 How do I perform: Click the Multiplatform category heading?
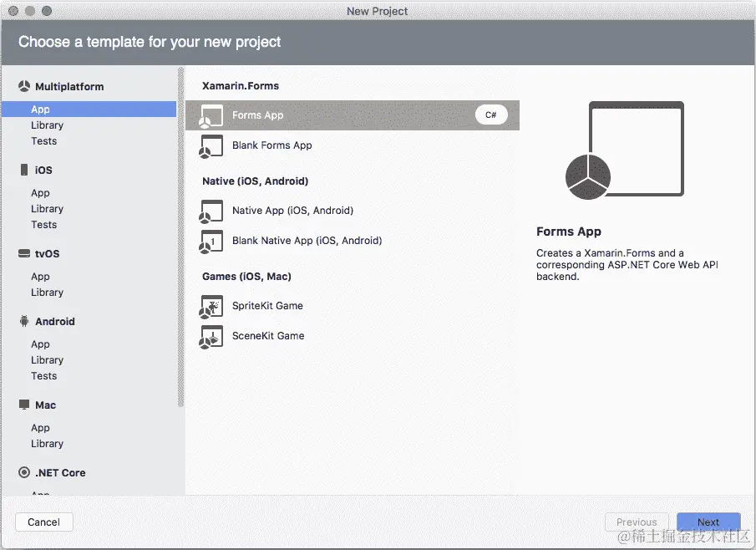[69, 87]
